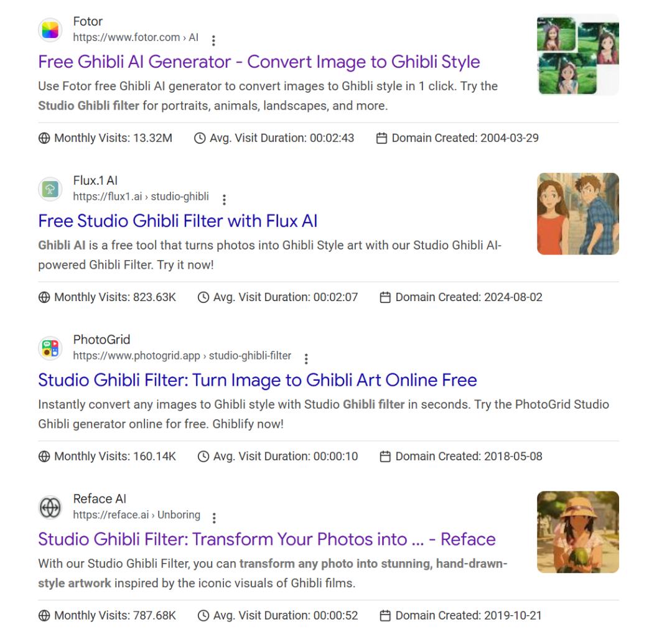Click the Fotor collage thumbnail image
The image size is (672, 642).
[577, 55]
